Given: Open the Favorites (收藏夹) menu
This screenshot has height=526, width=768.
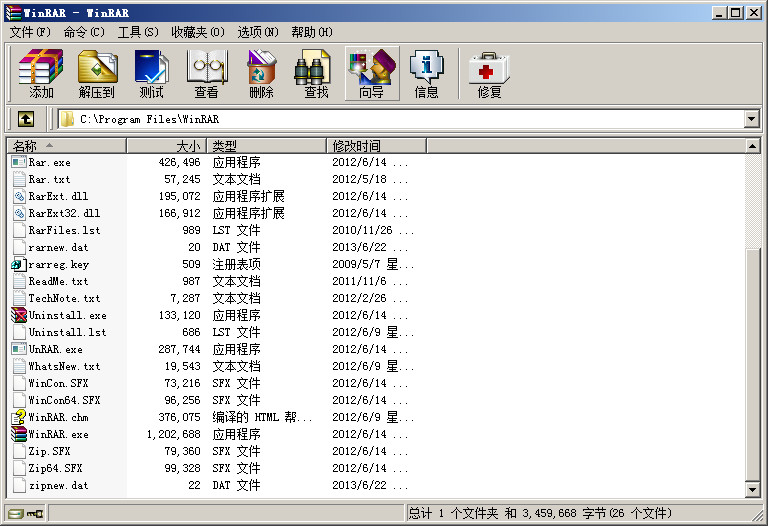Looking at the screenshot, I should point(197,32).
